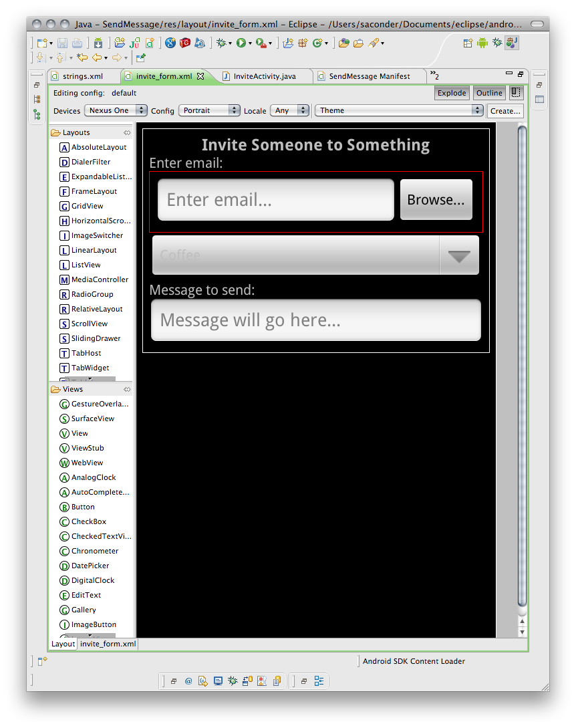The image size is (576, 728).
Task: Click the Enter email... text field
Action: [x=276, y=200]
